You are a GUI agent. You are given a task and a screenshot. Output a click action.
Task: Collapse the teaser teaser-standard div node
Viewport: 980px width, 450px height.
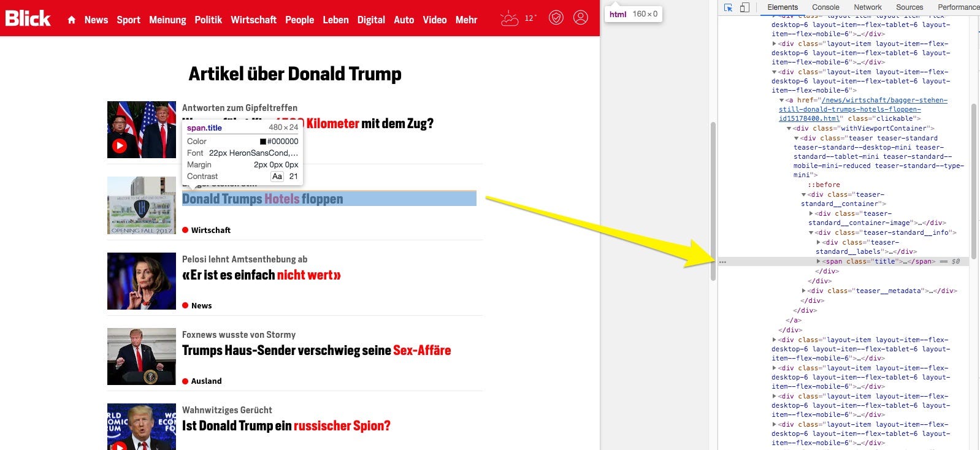[x=796, y=138]
